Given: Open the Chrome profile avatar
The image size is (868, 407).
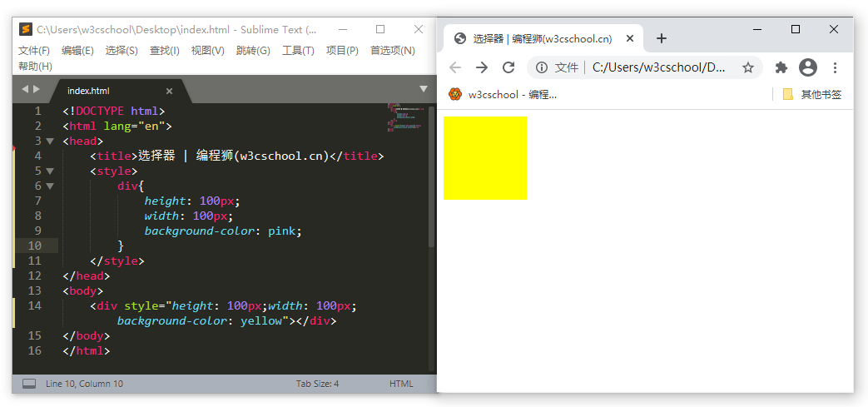Looking at the screenshot, I should [x=807, y=67].
